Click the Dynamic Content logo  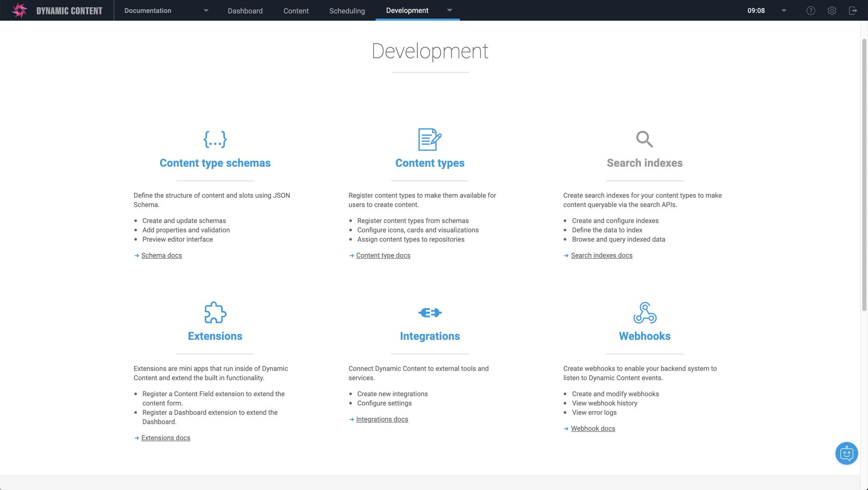point(19,10)
